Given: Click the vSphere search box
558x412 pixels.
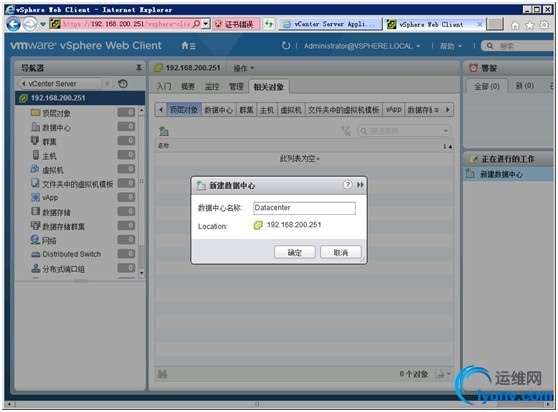Looking at the screenshot, I should click(x=518, y=46).
